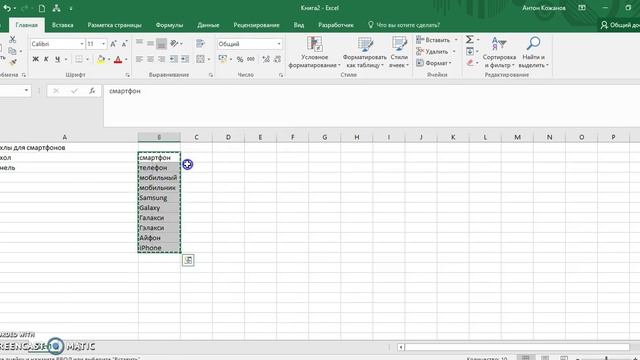The height and width of the screenshot is (360, 640).
Task: Toggle underline Ч formatting
Action: pyautogui.click(x=57, y=59)
